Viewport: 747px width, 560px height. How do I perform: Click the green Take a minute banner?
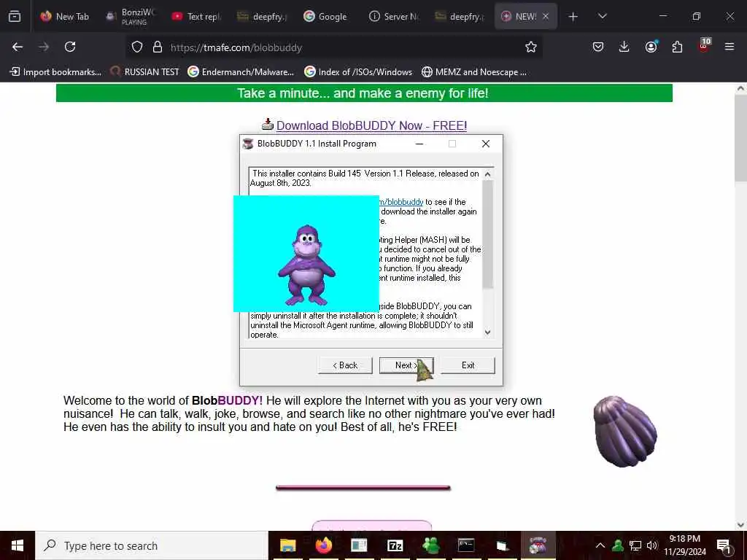pyautogui.click(x=364, y=93)
